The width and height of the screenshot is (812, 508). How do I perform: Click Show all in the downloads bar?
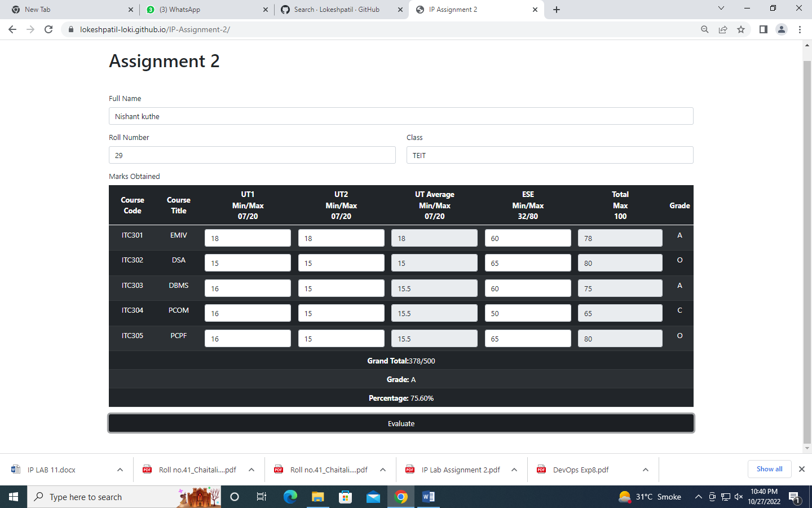pyautogui.click(x=769, y=469)
